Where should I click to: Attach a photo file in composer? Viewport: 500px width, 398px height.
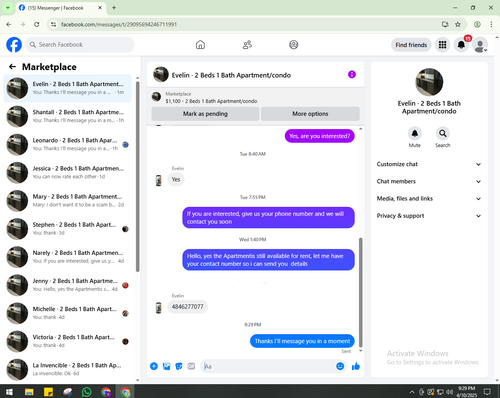(x=166, y=366)
